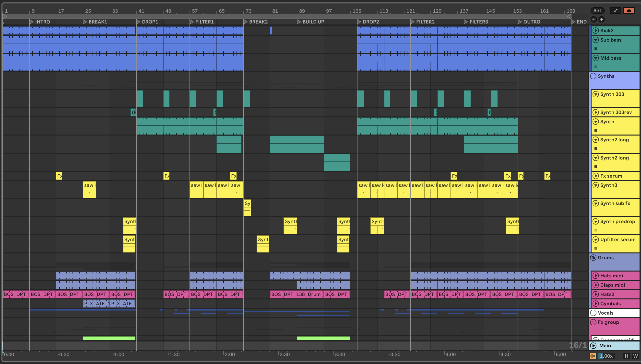This screenshot has height=364, width=641.
Task: Fold the Mid bass track
Action: tap(595, 58)
